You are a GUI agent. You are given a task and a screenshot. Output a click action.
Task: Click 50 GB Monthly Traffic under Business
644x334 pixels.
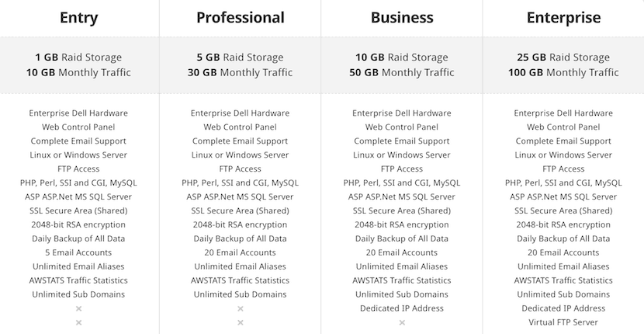point(402,72)
